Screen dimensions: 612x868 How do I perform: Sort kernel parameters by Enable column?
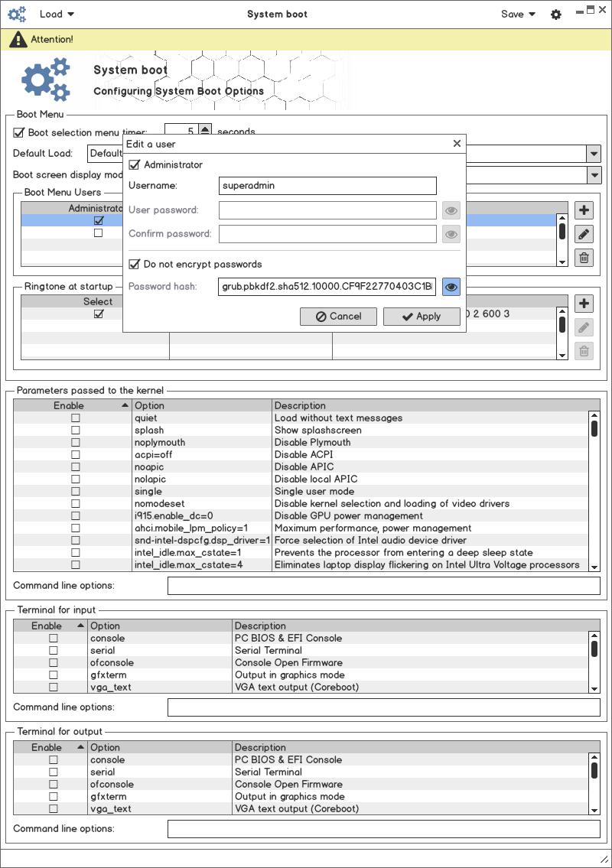73,405
